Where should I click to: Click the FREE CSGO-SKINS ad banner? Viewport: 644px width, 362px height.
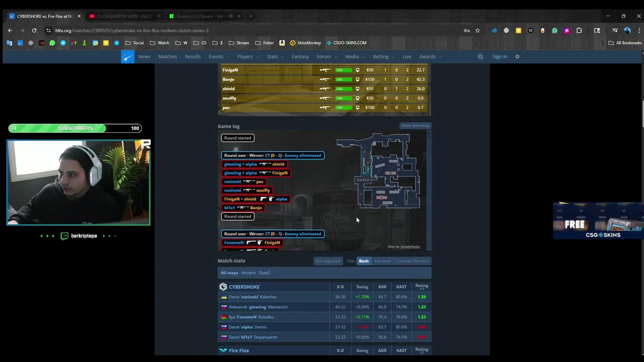tap(598, 221)
